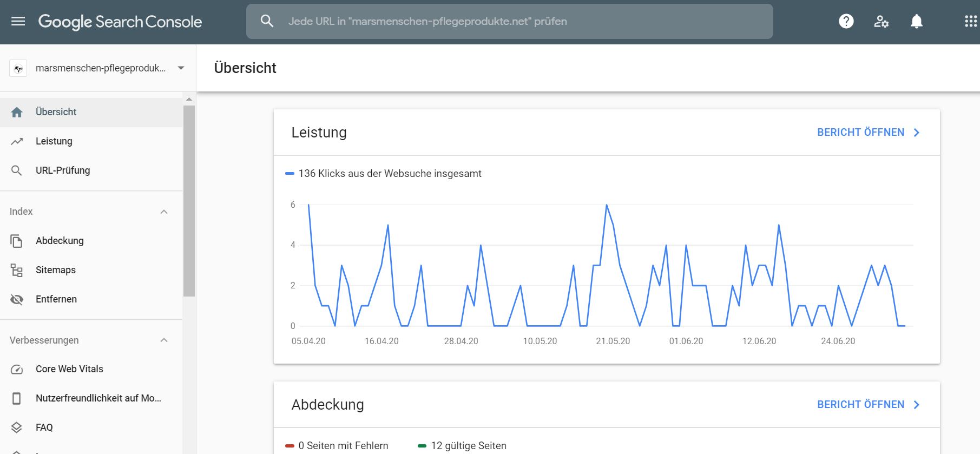Image resolution: width=980 pixels, height=454 pixels.
Task: Click the search magnifier icon in URL bar
Action: [x=267, y=21]
